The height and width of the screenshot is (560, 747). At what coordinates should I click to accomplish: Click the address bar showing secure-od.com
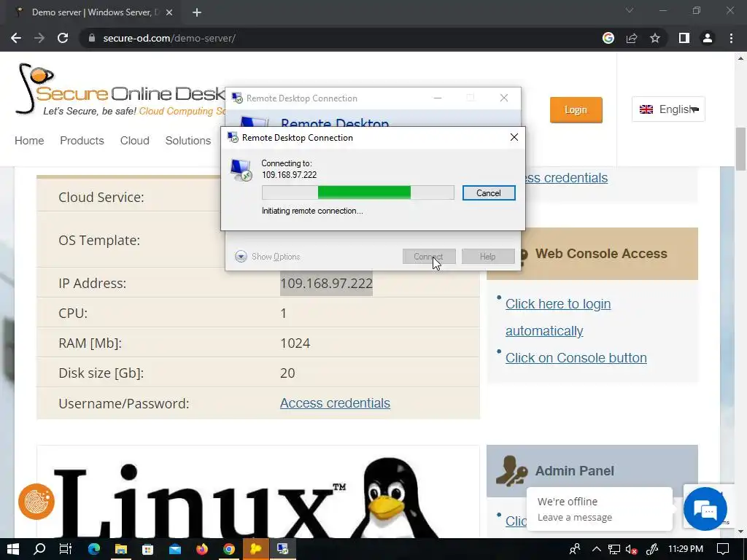point(333,38)
